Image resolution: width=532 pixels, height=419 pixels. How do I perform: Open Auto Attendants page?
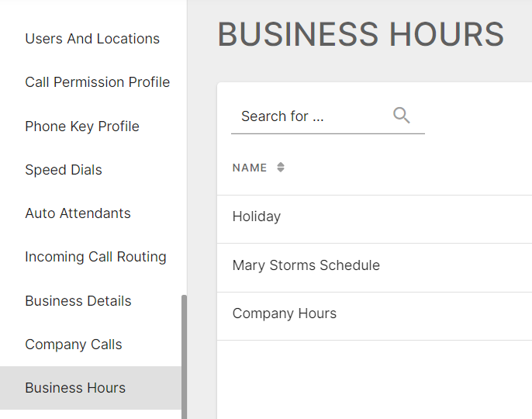[x=78, y=213]
